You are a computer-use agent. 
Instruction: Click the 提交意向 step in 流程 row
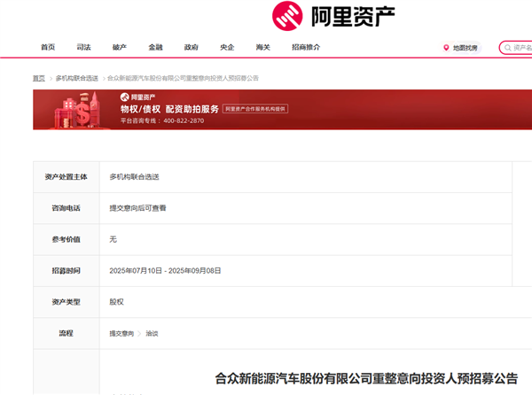(x=121, y=333)
